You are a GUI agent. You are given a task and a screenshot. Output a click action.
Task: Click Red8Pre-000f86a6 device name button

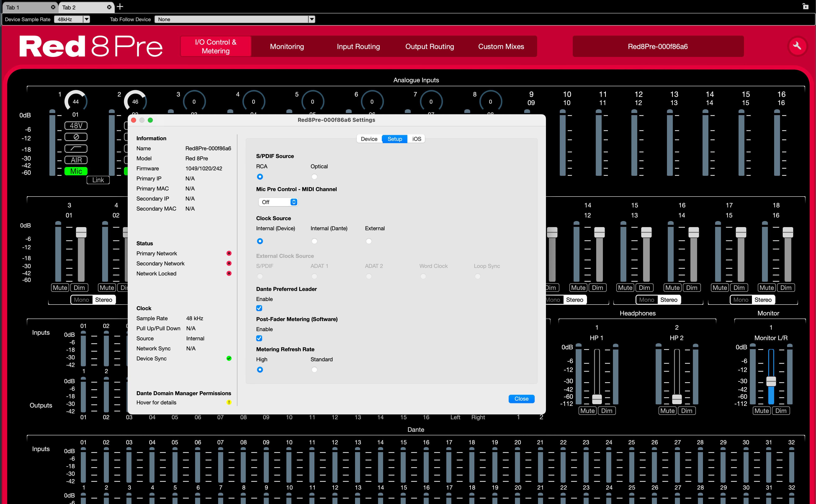click(658, 46)
